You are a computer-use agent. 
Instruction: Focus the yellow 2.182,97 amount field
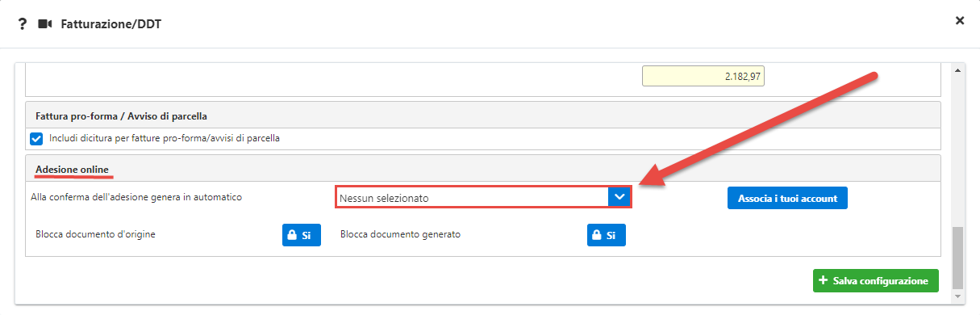click(703, 76)
